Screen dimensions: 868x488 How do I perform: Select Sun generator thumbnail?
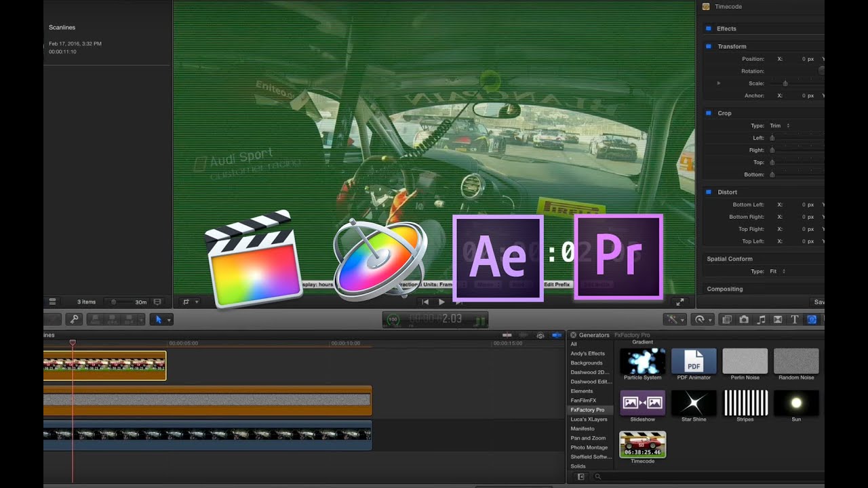coord(796,403)
